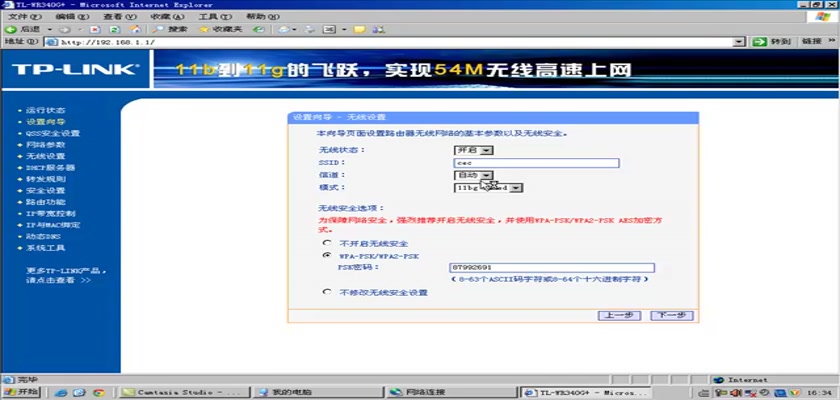Click 更多TP-LINK产品 请点击查看 link
This screenshot has height=400, width=840.
point(66,275)
